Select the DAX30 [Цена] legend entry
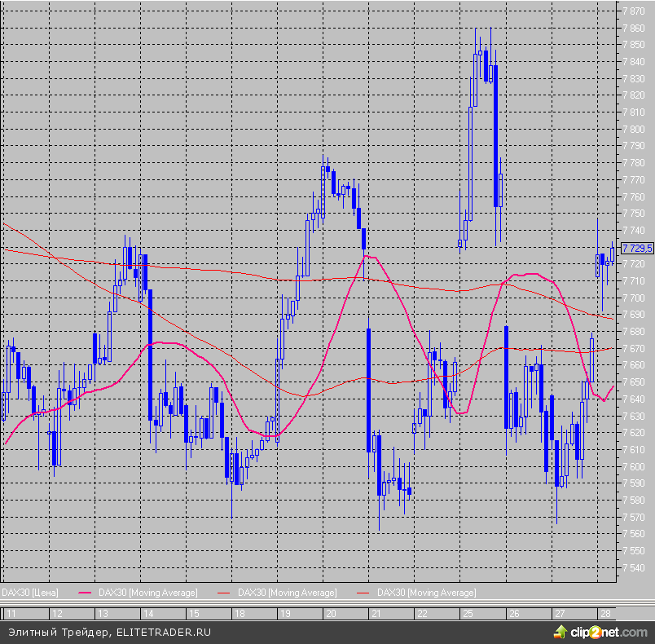The width and height of the screenshot is (655, 644). click(29, 592)
